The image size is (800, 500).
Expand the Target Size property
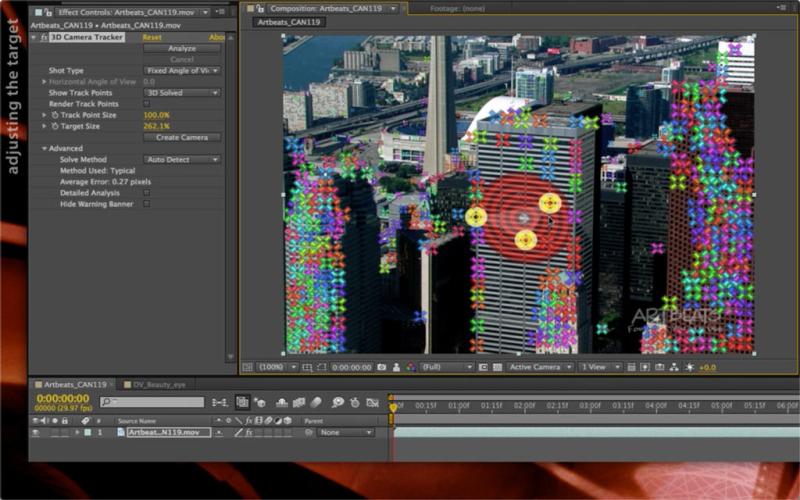point(44,127)
